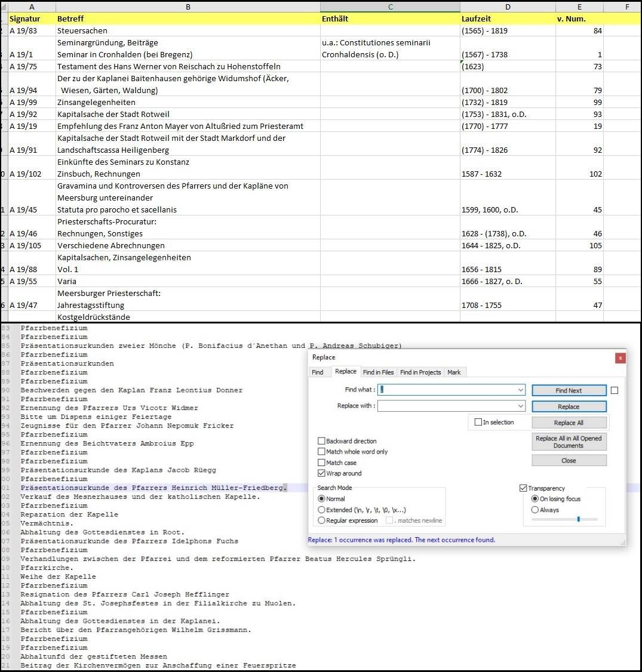Expand the Replace with history dropdown

tap(521, 406)
